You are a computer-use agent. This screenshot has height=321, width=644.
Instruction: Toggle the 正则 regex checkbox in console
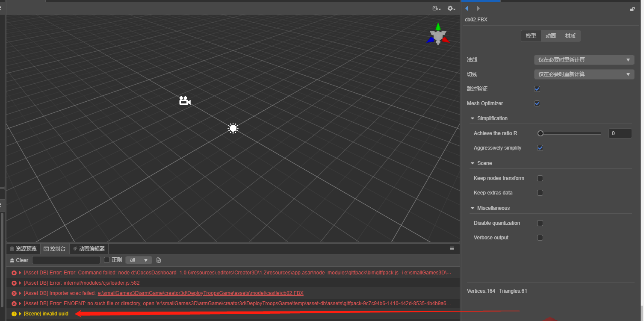[107, 260]
